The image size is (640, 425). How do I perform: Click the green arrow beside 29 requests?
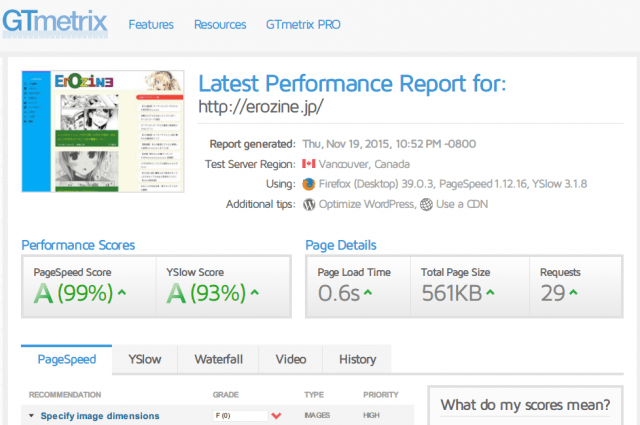[x=573, y=292]
